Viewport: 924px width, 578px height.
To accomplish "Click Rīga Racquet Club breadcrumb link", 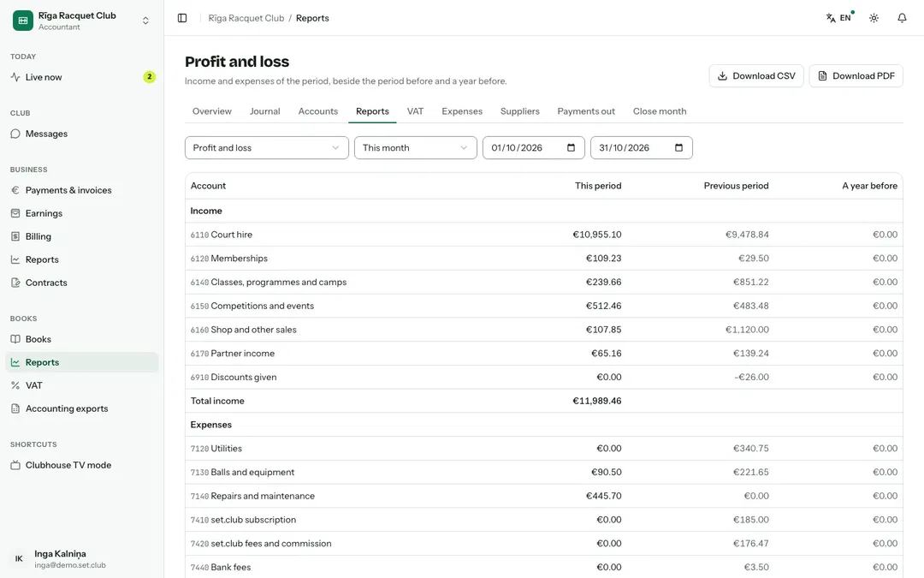I will (246, 18).
